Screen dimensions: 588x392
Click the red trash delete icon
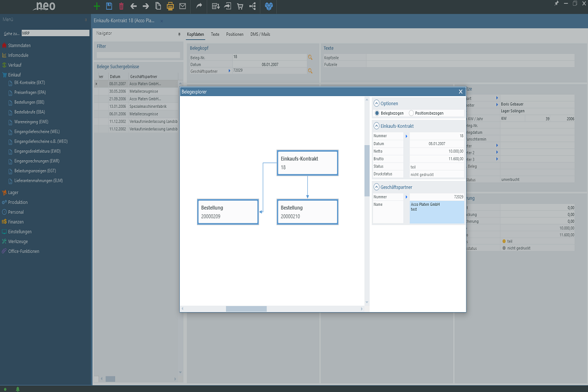coord(121,6)
